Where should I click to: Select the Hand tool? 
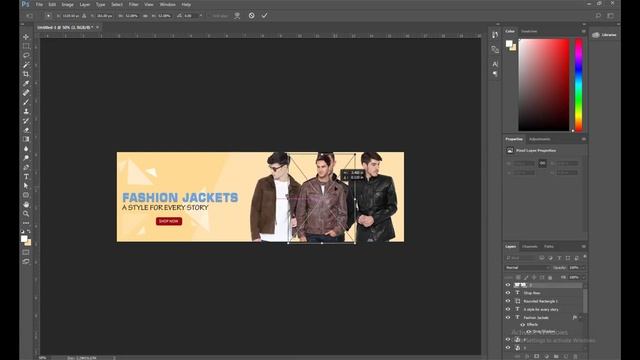tap(26, 204)
